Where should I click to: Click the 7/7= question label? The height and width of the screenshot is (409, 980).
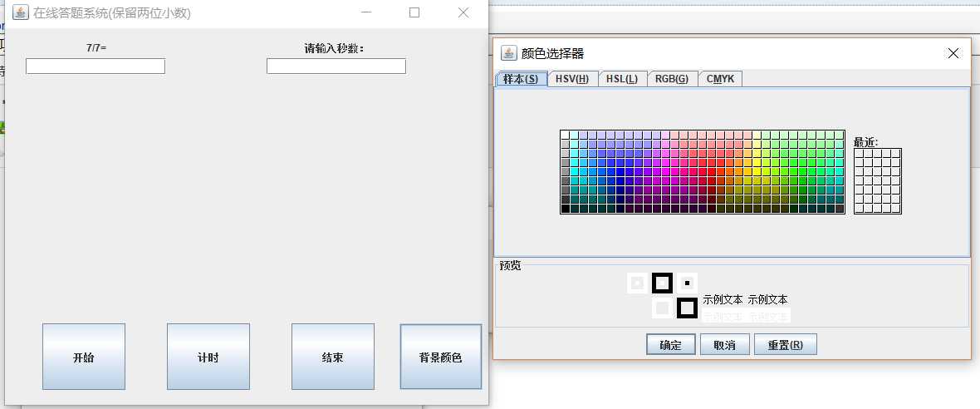click(96, 47)
